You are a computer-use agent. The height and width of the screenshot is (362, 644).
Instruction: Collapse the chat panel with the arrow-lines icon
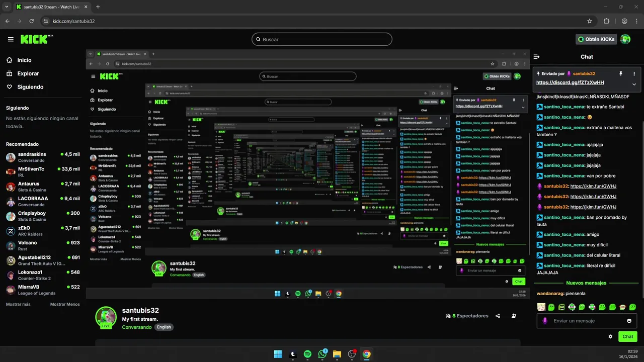point(537,57)
